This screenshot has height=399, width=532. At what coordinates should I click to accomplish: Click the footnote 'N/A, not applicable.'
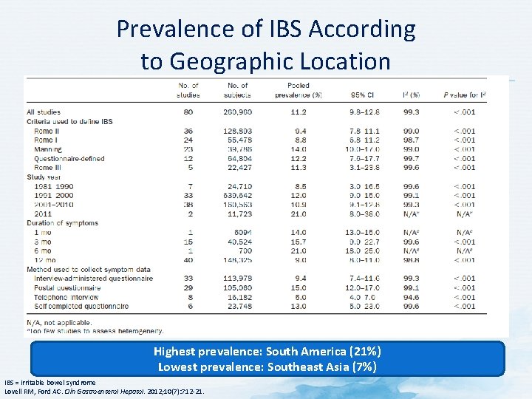(59, 323)
